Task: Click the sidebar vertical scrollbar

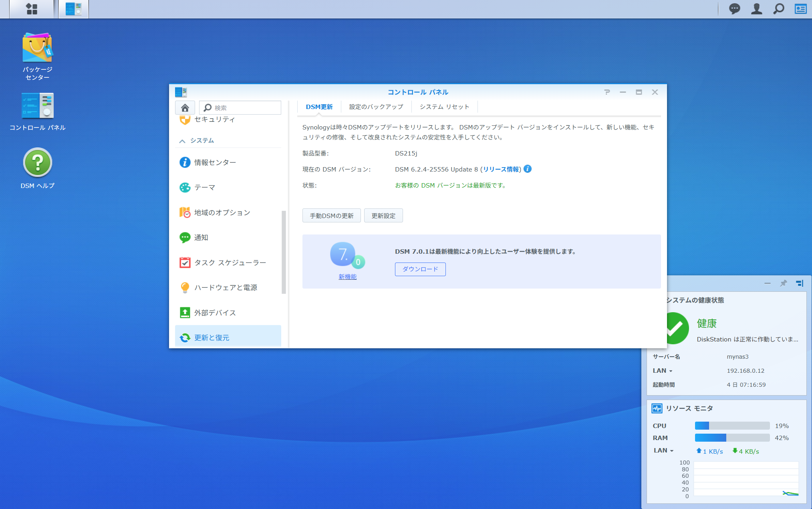Action: click(284, 252)
